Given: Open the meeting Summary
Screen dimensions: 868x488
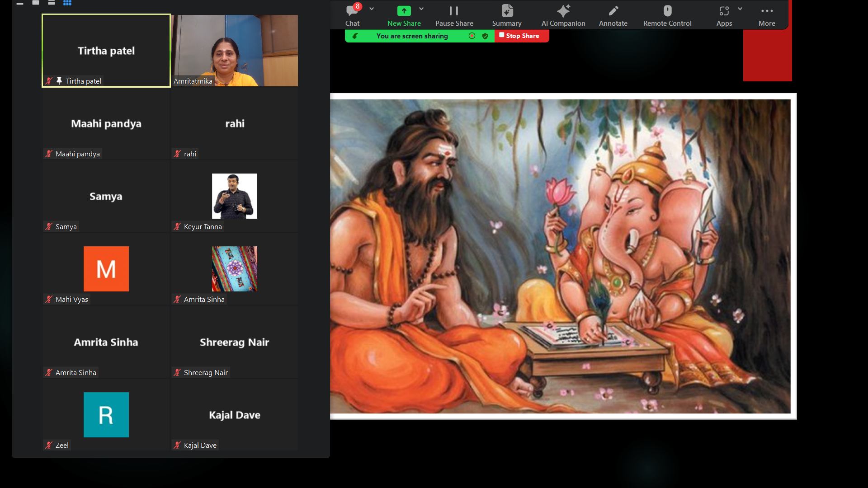Looking at the screenshot, I should tap(507, 15).
